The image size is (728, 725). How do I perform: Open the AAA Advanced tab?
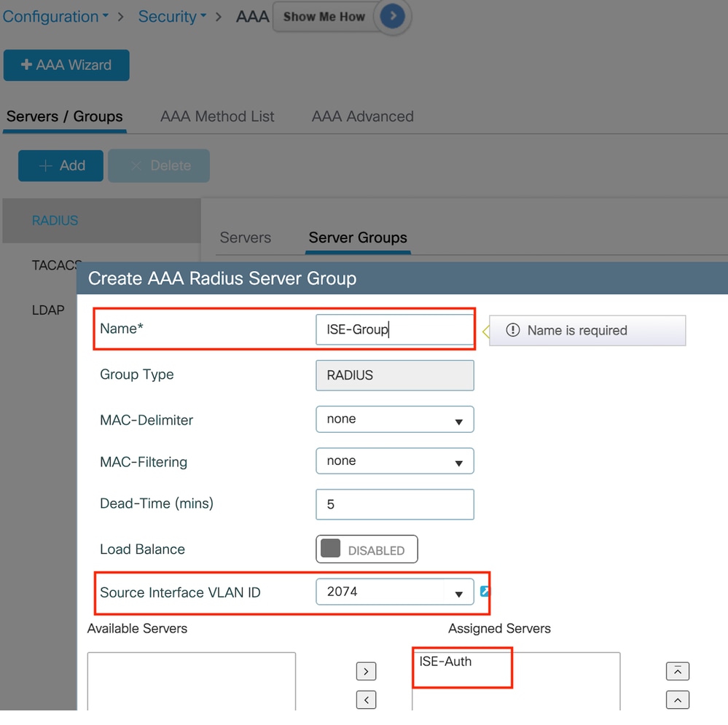point(363,117)
